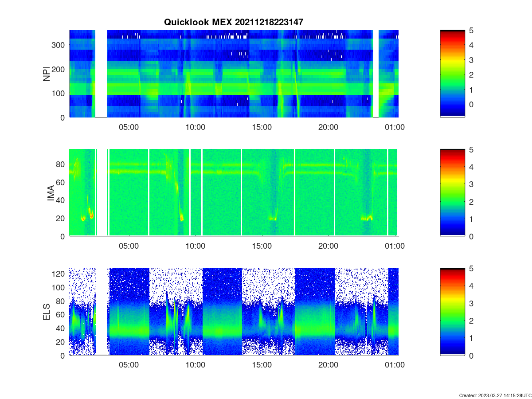Click the '05:00' tick under ELS panel
The height and width of the screenshot is (399, 532).
(129, 365)
